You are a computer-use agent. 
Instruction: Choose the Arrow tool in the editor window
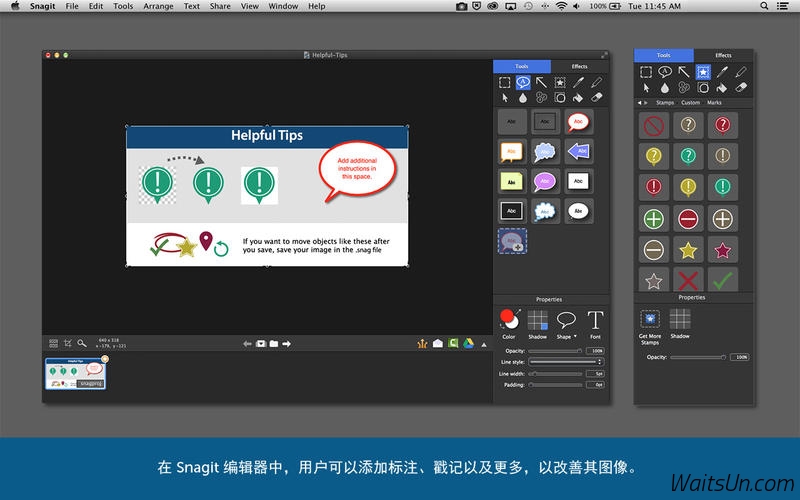541,82
